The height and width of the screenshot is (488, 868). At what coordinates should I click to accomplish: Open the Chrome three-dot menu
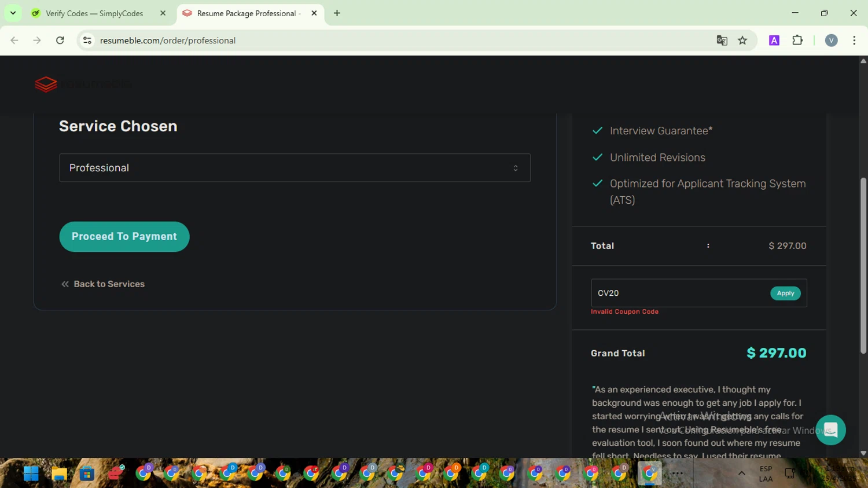tap(854, 41)
